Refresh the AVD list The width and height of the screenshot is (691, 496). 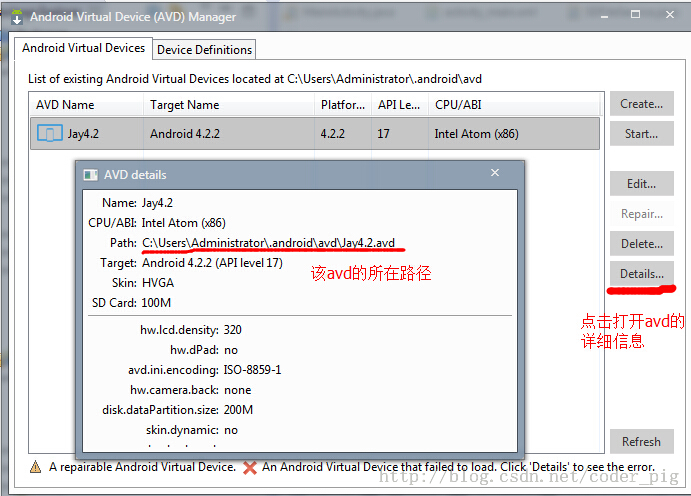click(641, 442)
